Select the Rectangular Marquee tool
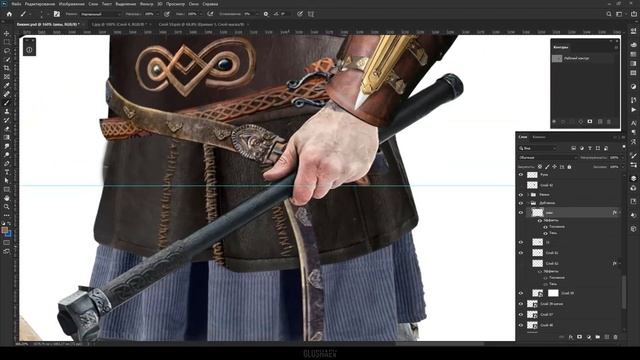The height and width of the screenshot is (360, 640). tap(7, 42)
